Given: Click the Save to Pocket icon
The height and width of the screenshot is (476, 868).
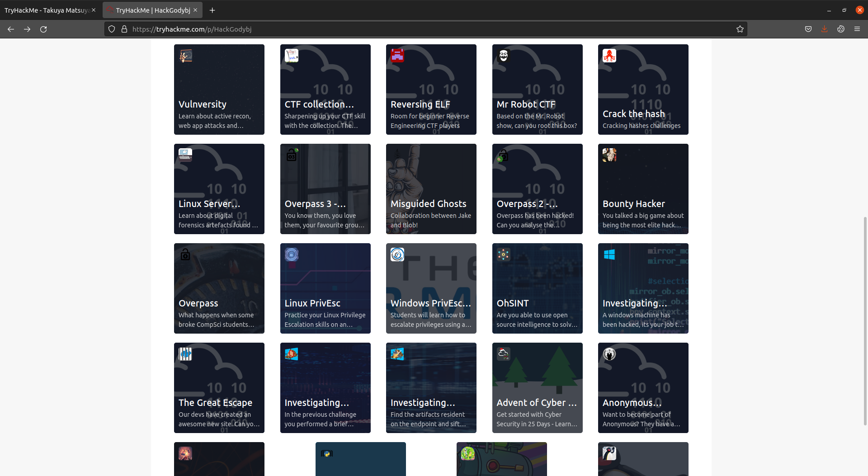Looking at the screenshot, I should tap(808, 29).
